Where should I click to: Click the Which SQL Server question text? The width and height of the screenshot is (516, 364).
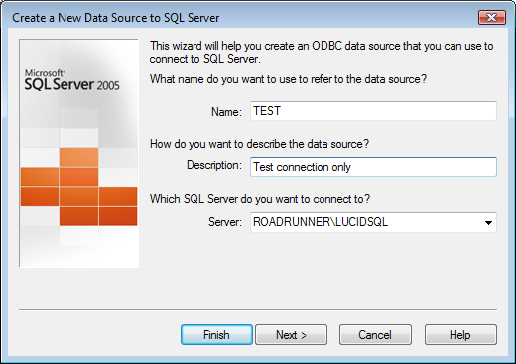[x=260, y=199]
